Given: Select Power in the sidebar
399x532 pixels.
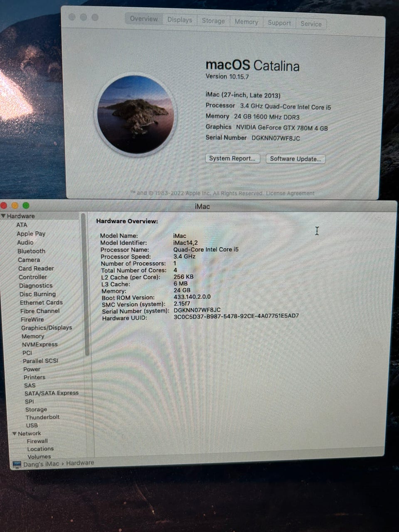Looking at the screenshot, I should 32,369.
